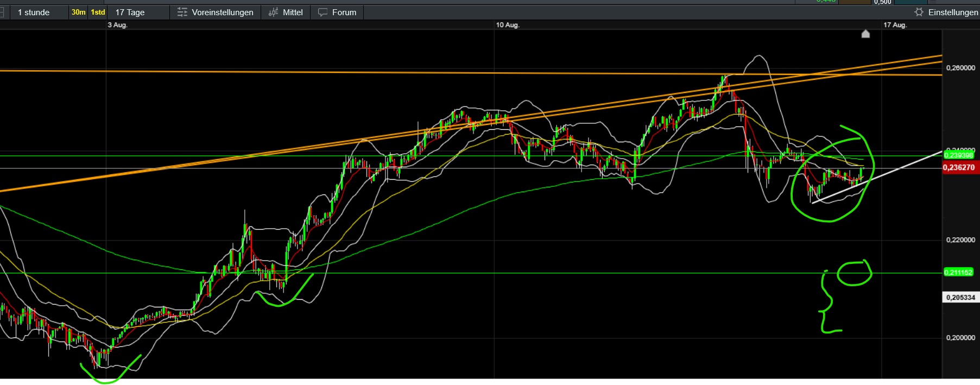Screen dimensions: 980x385
Task: Open Einstellungen gear settings
Action: pos(946,12)
